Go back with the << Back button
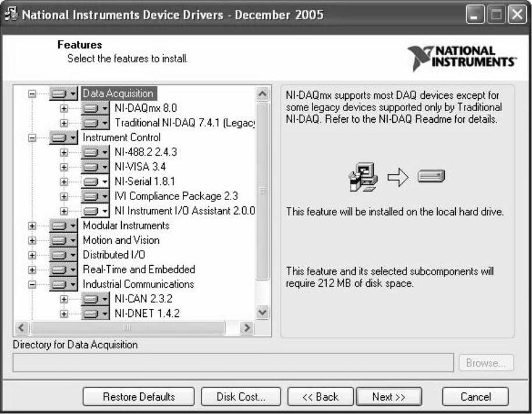Screen dimensions: 532x414 [320, 397]
